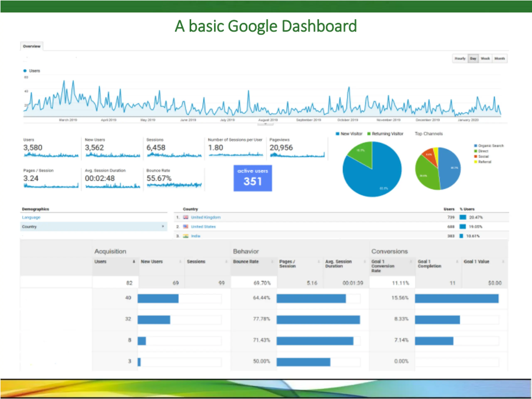Click the New Visitor legend swatch

pos(337,134)
